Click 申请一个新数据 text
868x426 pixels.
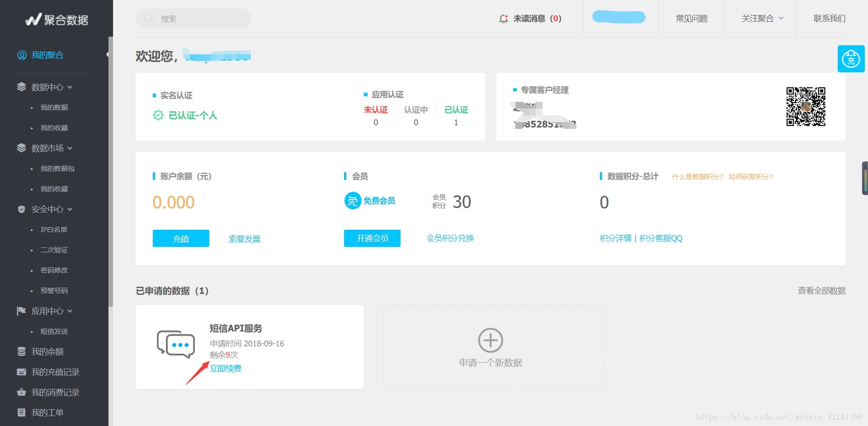tap(491, 363)
